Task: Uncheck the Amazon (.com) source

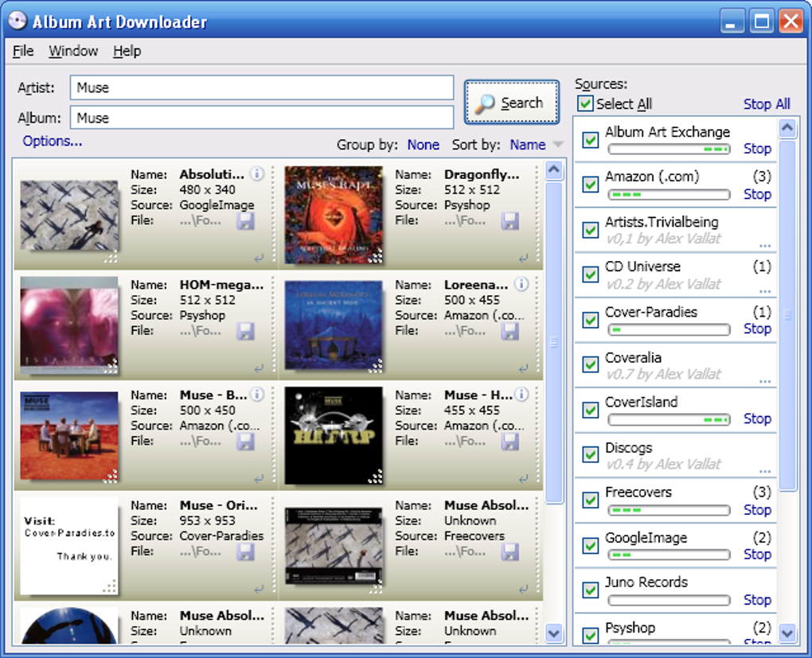Action: coord(591,185)
